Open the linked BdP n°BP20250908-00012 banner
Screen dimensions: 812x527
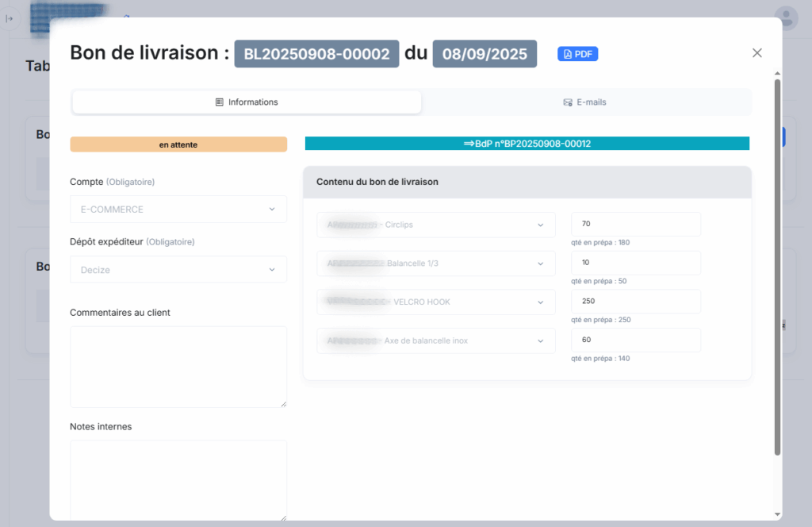(x=527, y=144)
